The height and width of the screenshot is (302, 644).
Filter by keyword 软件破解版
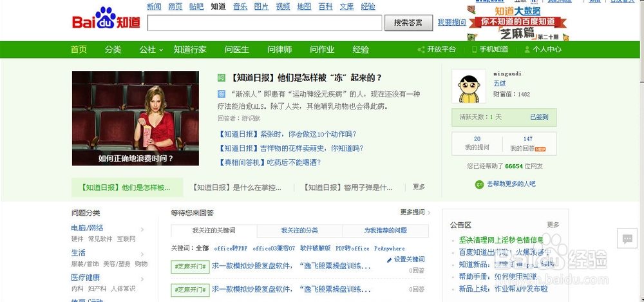pos(316,249)
